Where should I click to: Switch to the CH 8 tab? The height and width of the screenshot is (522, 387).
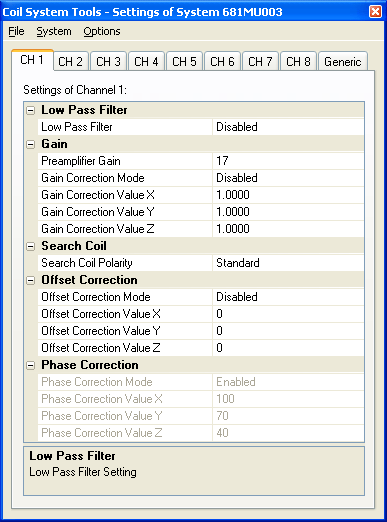298,62
